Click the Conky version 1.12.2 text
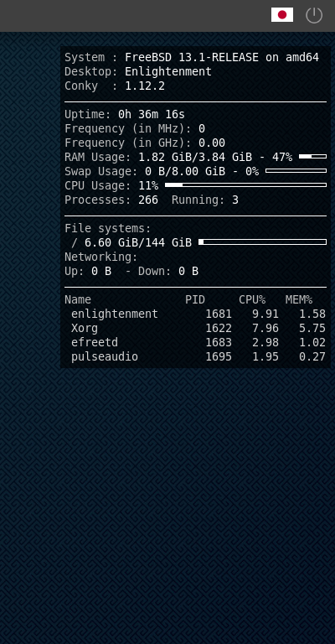The image size is (335, 644). (x=145, y=86)
